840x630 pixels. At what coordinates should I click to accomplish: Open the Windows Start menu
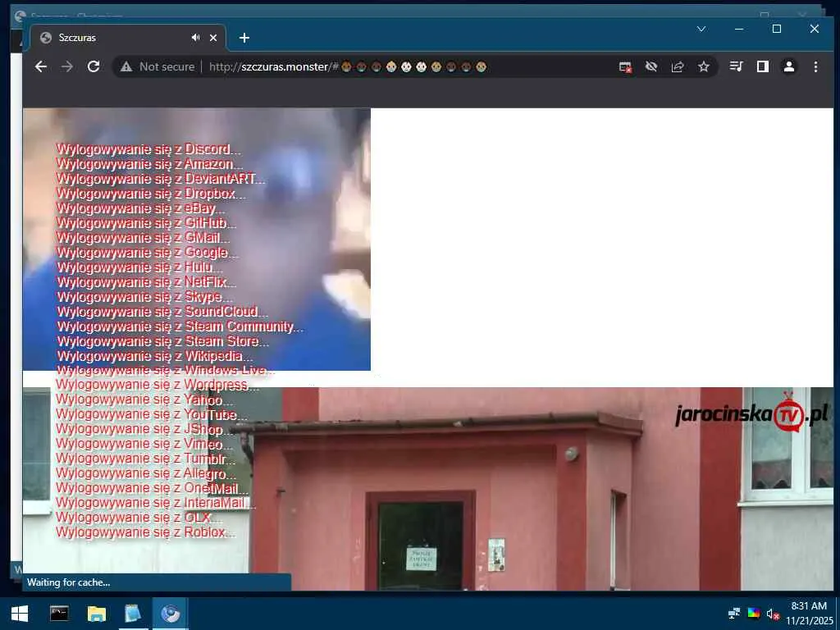20,614
